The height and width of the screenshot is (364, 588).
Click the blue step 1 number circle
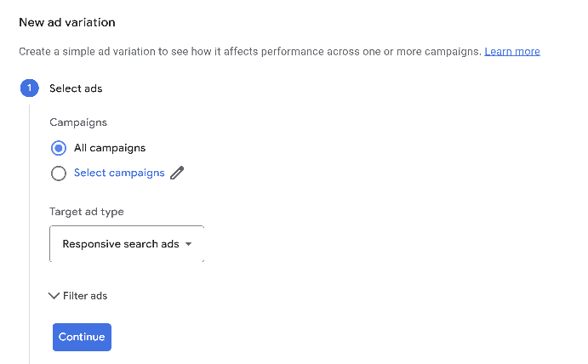30,88
